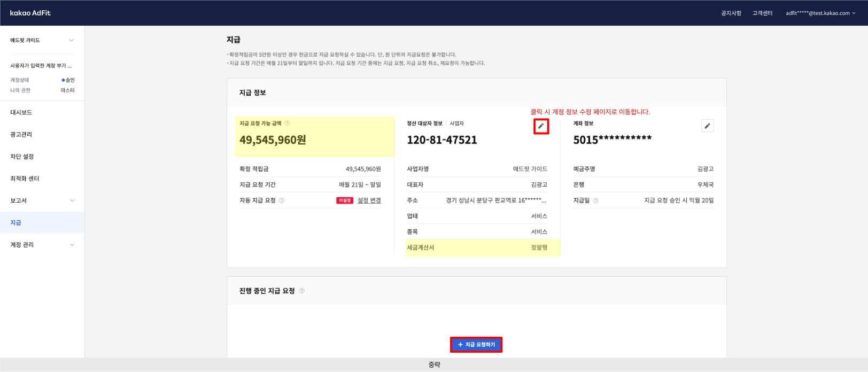The image size is (868, 372).
Task: Click the edit pencil icon for 계좌 정보
Action: click(x=707, y=126)
